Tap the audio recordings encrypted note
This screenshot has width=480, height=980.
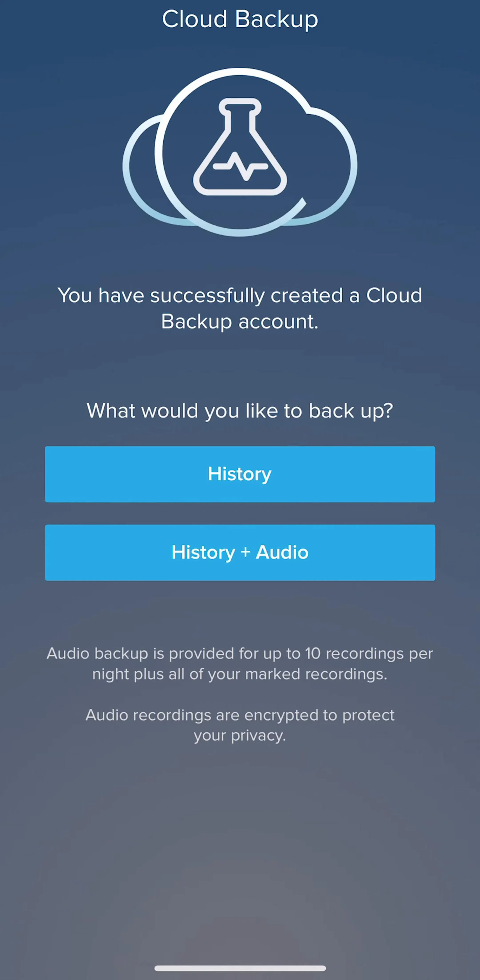click(240, 725)
